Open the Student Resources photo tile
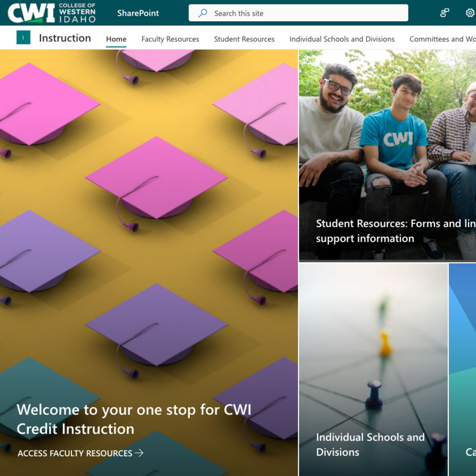The image size is (476, 476). pyautogui.click(x=387, y=155)
